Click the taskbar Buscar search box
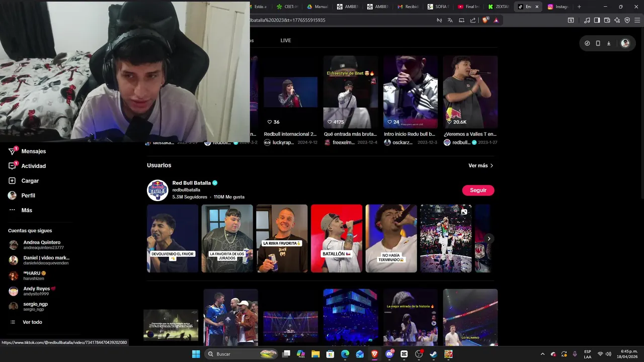 (242, 354)
